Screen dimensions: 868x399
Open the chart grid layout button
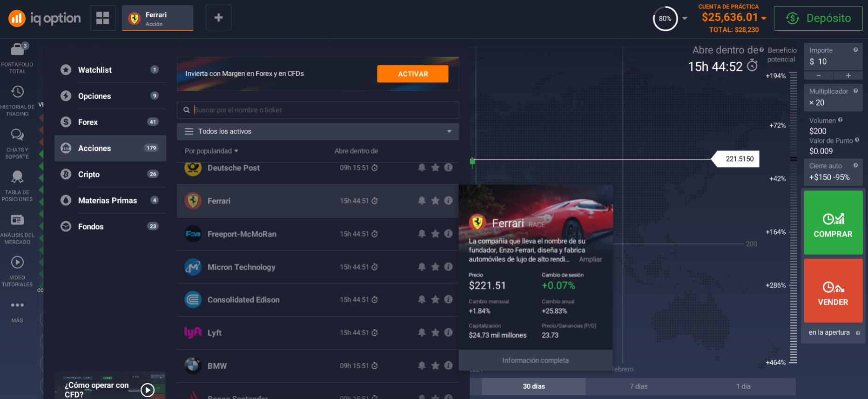[102, 18]
